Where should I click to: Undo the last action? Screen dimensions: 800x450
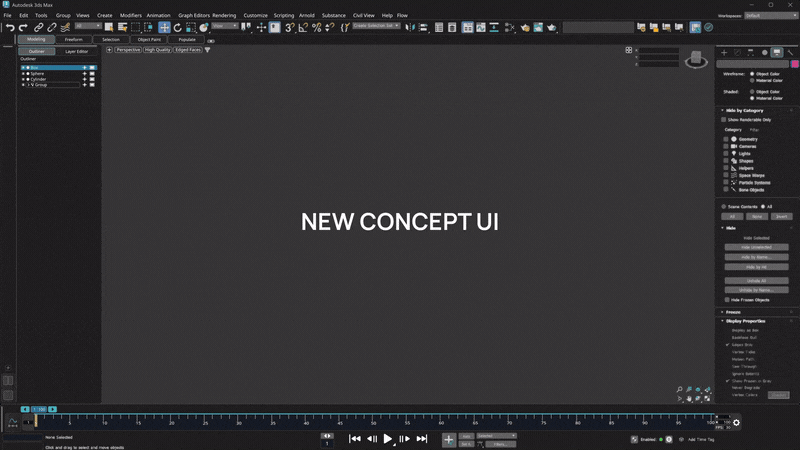tap(10, 28)
